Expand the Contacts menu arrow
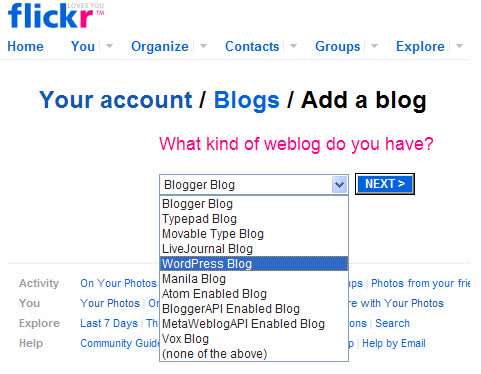 pyautogui.click(x=293, y=46)
